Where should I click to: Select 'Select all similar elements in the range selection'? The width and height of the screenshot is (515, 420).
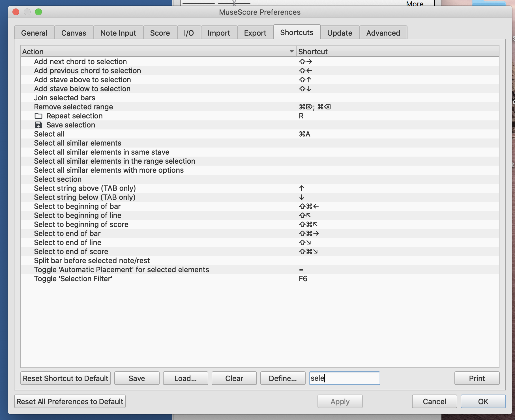point(260,161)
